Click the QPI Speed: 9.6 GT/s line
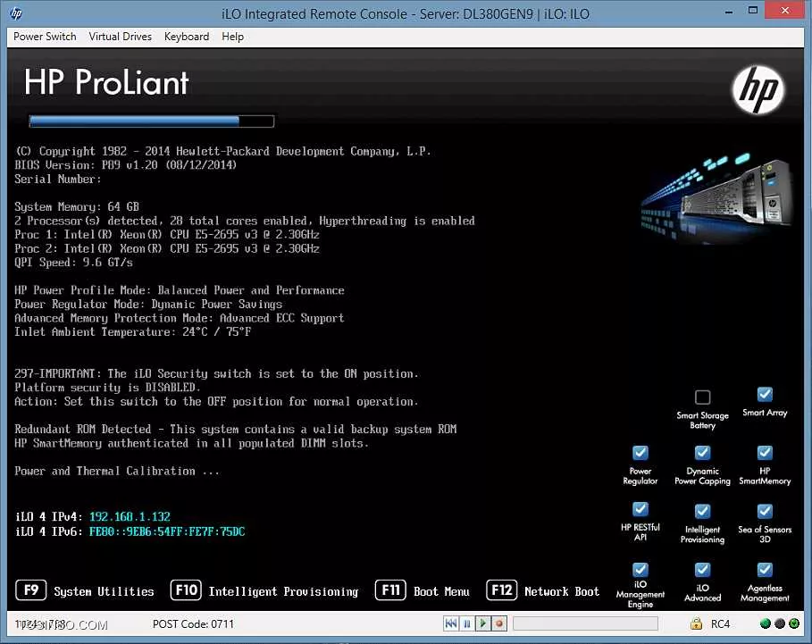The width and height of the screenshot is (812, 644). click(73, 263)
